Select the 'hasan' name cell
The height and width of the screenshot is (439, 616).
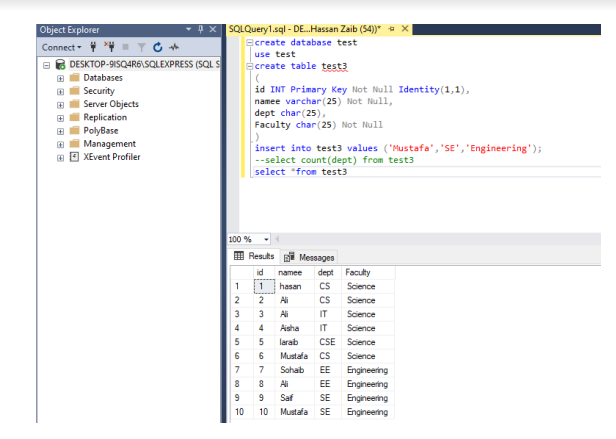click(295, 287)
